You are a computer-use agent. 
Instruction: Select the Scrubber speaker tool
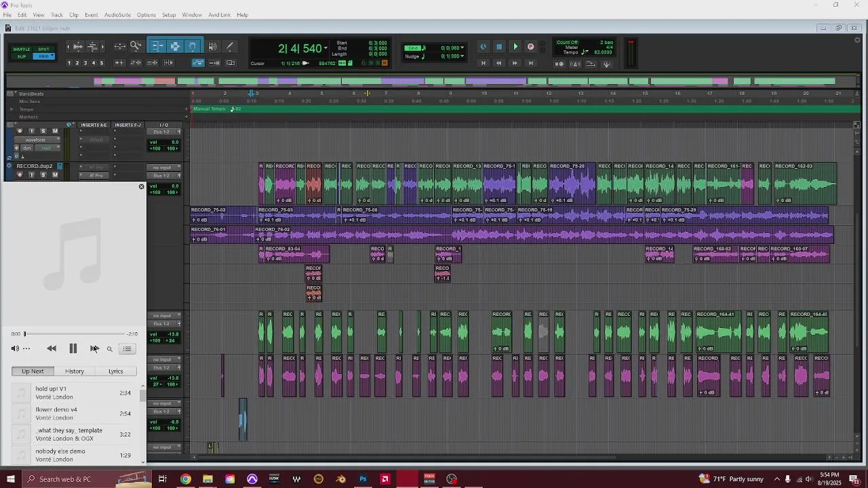click(x=212, y=46)
